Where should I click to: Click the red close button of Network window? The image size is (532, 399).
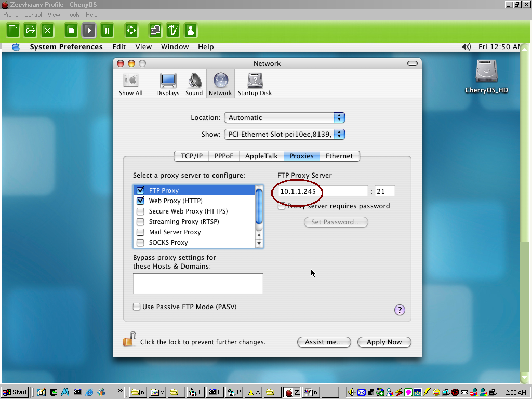[121, 63]
